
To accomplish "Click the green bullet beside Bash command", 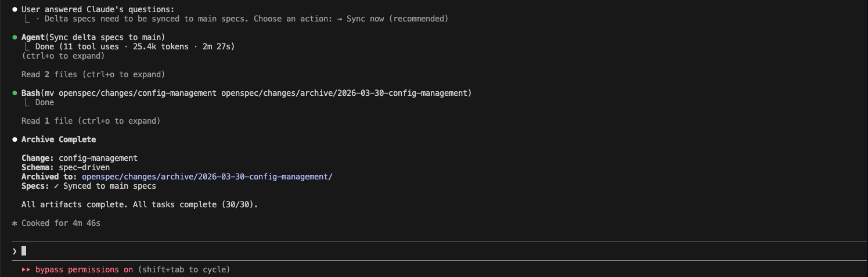I will click(x=15, y=93).
